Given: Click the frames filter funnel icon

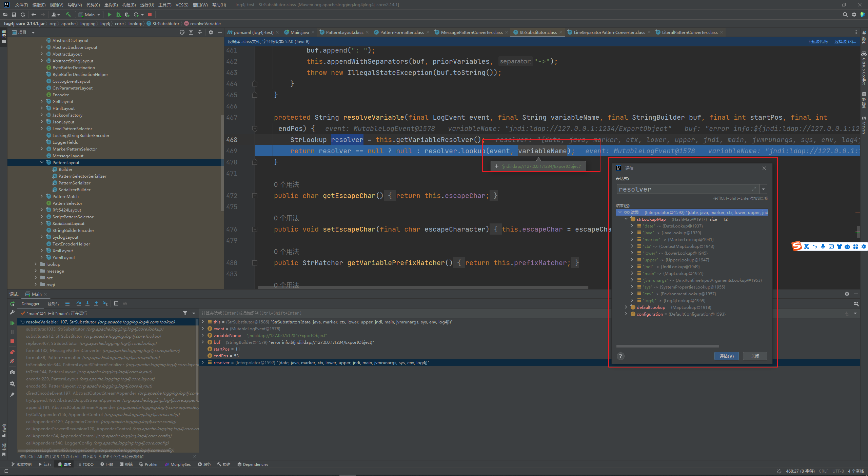Looking at the screenshot, I should click(185, 313).
